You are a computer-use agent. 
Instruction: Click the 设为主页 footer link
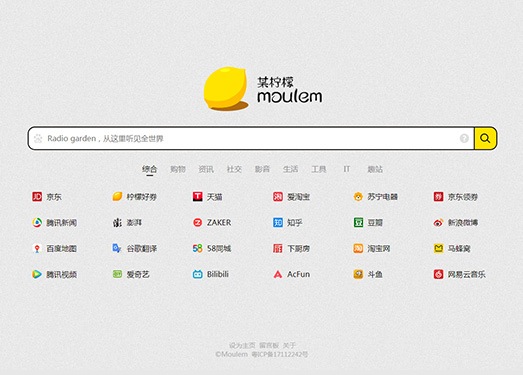242,345
